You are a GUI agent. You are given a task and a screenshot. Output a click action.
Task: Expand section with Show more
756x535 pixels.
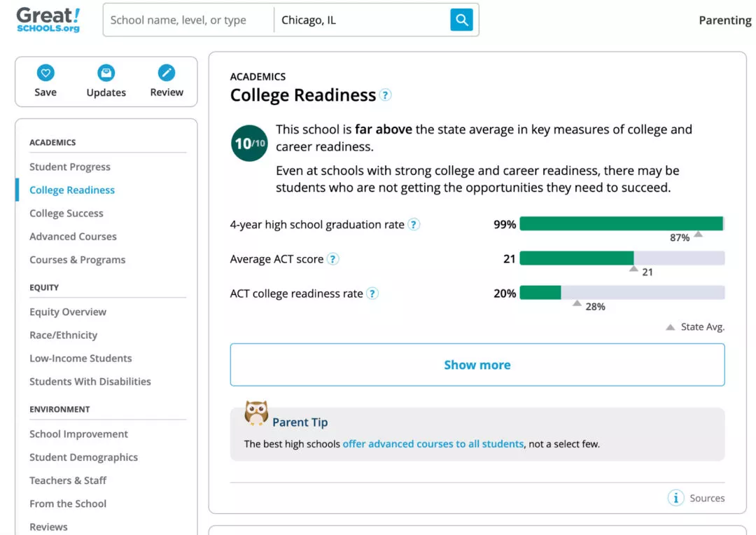coord(477,365)
